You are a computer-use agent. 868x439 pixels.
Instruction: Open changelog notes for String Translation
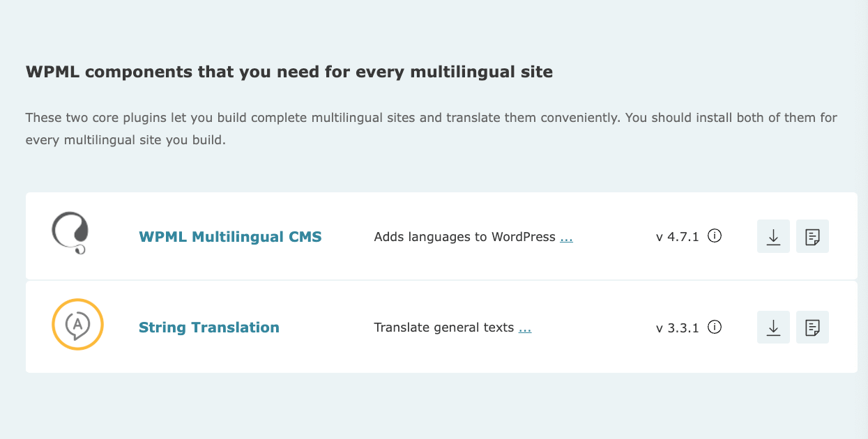click(812, 328)
